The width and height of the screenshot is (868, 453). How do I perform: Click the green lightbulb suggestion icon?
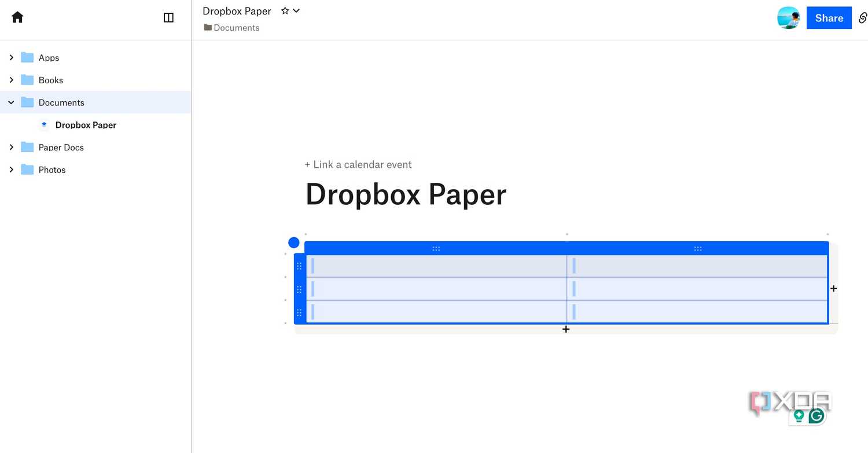click(x=799, y=415)
